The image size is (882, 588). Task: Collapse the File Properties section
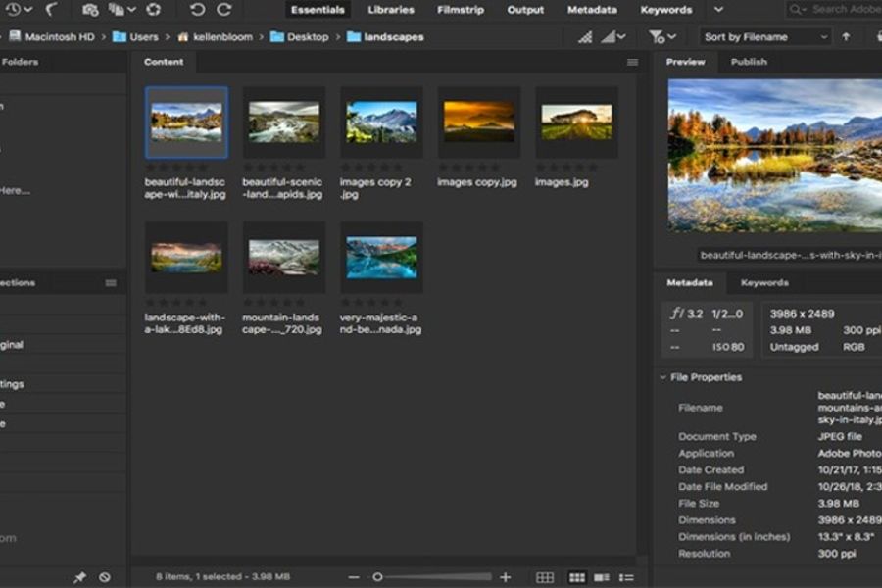[661, 377]
